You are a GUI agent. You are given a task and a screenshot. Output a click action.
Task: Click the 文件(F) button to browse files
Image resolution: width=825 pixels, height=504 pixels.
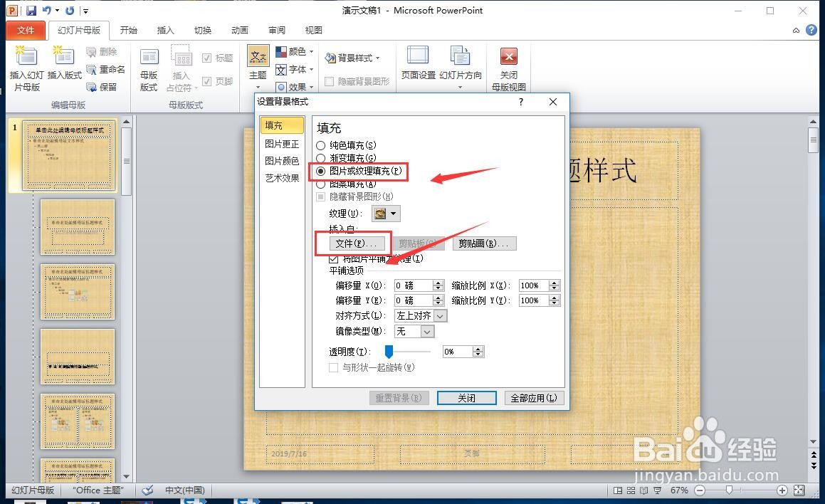click(356, 243)
